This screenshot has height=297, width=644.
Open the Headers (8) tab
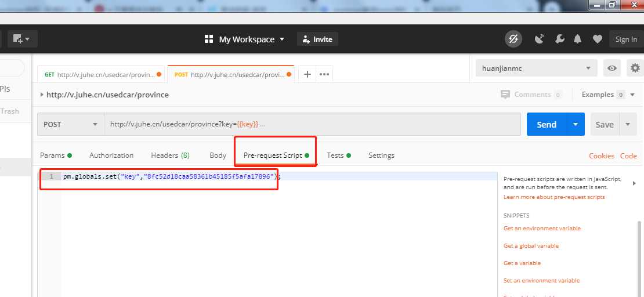[x=170, y=155]
